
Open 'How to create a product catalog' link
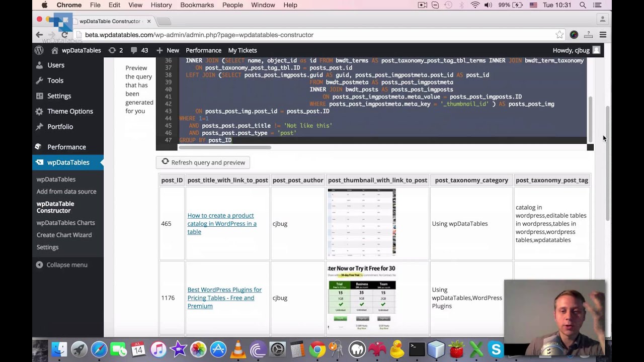tap(222, 224)
